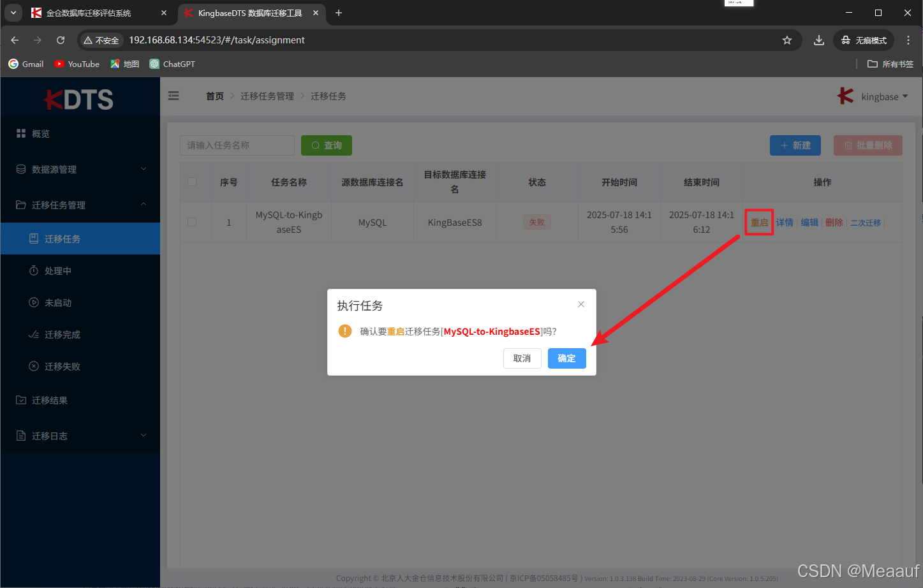Viewport: 923px width, 588px height.
Task: Open the 概览 overview page
Action: tap(80, 133)
